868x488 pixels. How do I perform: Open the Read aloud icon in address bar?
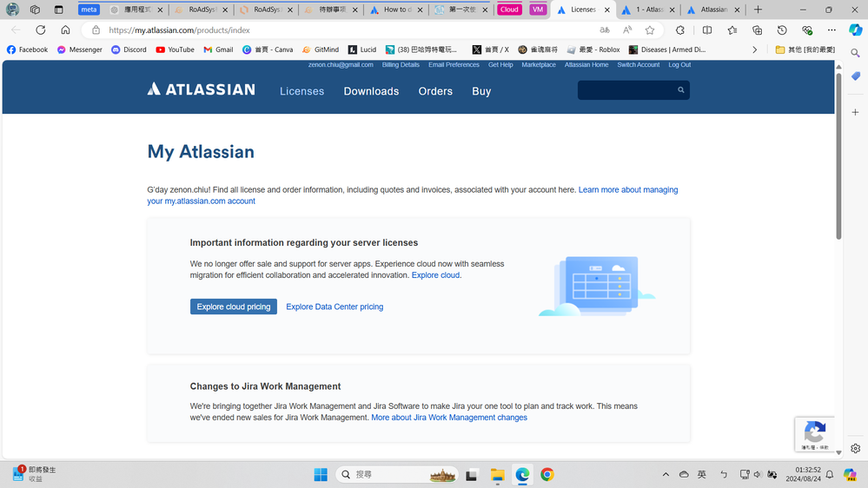[x=627, y=30]
